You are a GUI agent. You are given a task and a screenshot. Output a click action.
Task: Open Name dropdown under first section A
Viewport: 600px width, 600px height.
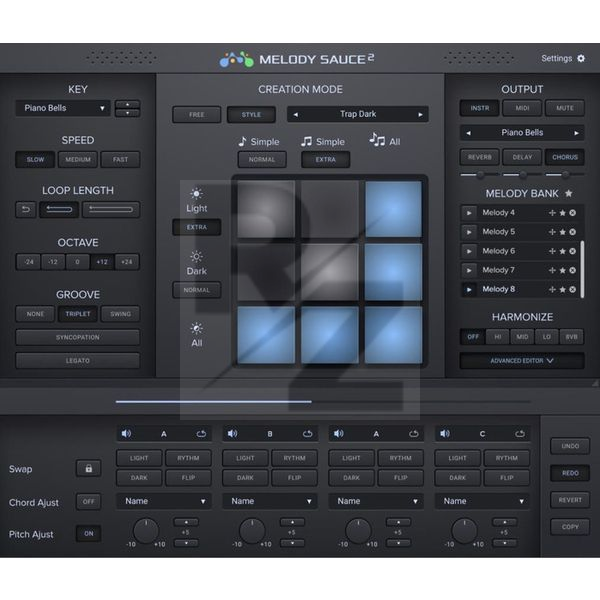[164, 501]
